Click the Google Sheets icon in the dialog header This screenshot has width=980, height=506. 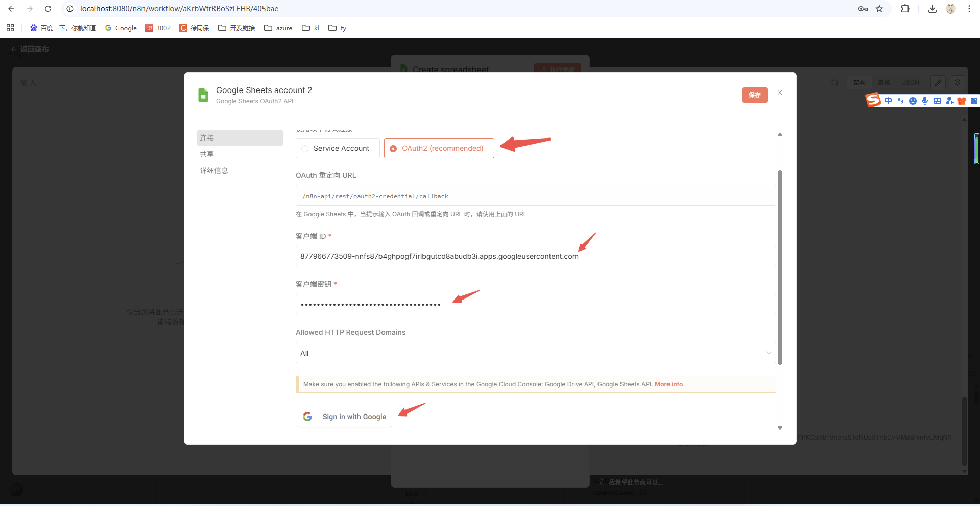click(203, 95)
